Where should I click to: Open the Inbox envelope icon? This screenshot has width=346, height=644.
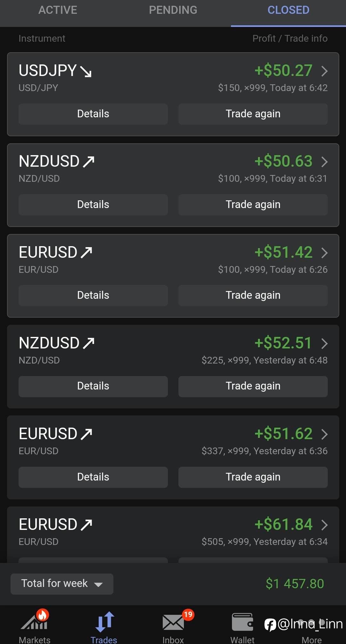173,623
